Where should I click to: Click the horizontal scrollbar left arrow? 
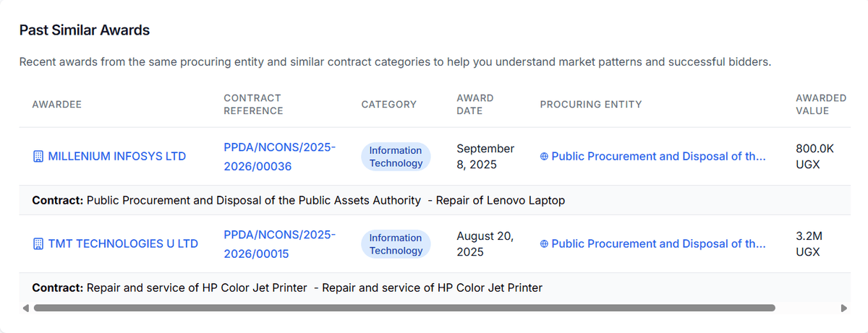[27, 308]
